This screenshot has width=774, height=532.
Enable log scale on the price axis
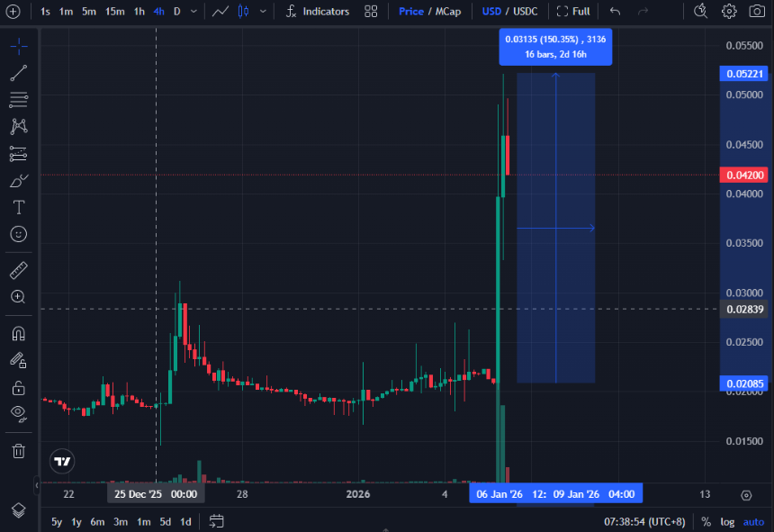[x=726, y=522]
